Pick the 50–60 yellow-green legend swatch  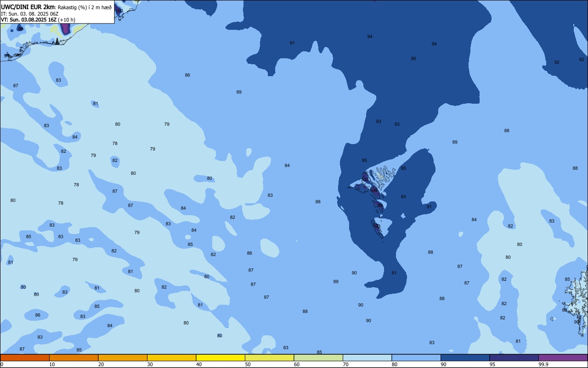point(269,357)
